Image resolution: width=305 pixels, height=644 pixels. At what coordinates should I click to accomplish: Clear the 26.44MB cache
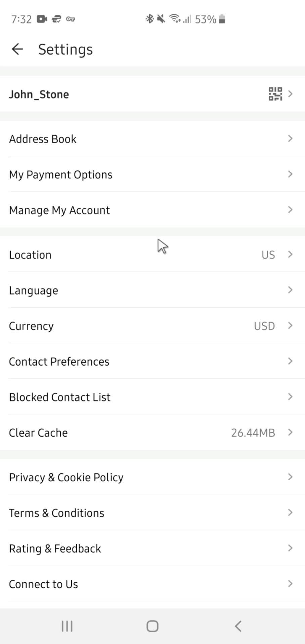pyautogui.click(x=152, y=432)
